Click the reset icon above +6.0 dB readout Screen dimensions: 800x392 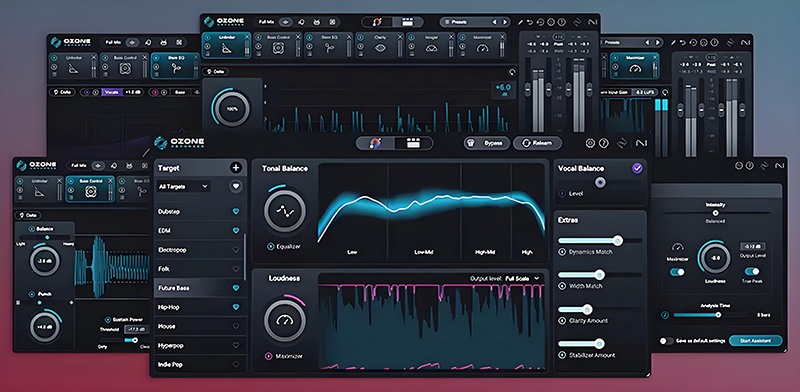[x=512, y=72]
